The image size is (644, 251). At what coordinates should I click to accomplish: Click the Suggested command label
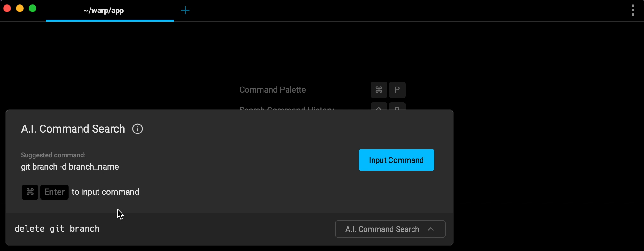[53, 155]
